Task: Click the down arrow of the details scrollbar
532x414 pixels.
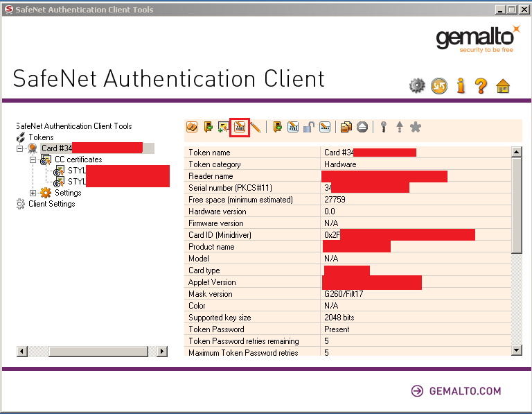Action: click(516, 350)
